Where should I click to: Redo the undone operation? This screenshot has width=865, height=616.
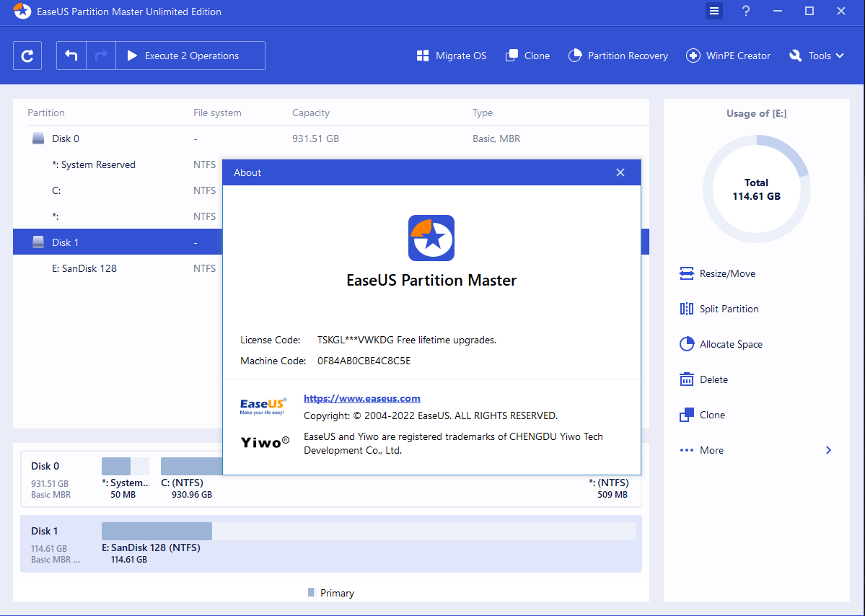[101, 56]
